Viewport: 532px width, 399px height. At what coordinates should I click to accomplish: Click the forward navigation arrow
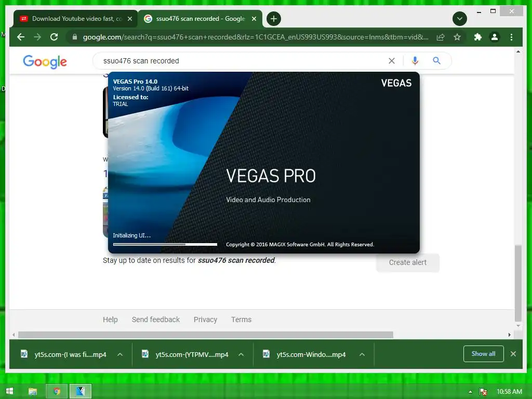pos(37,37)
